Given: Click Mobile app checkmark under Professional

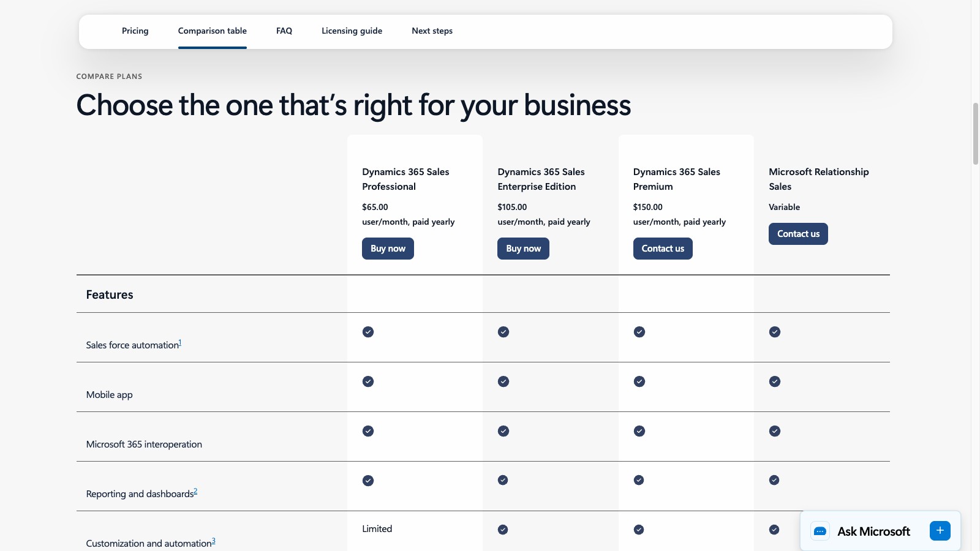Looking at the screenshot, I should (368, 381).
